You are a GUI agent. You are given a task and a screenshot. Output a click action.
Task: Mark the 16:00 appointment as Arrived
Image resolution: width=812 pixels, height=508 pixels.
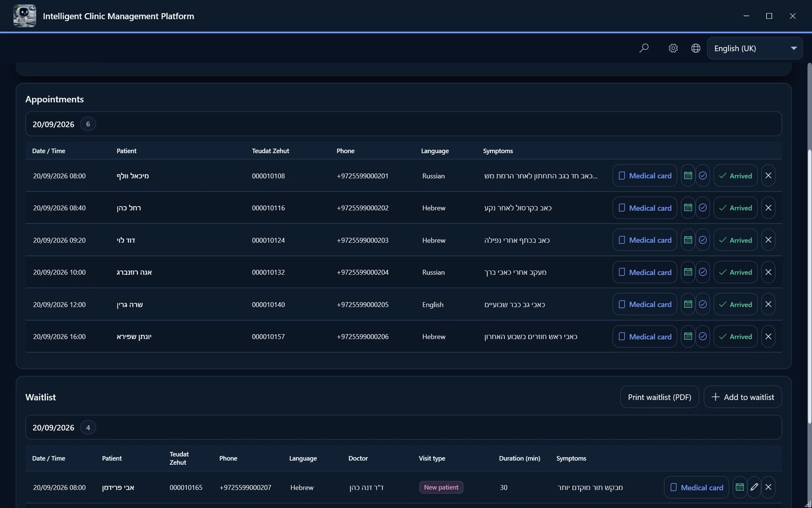(735, 336)
